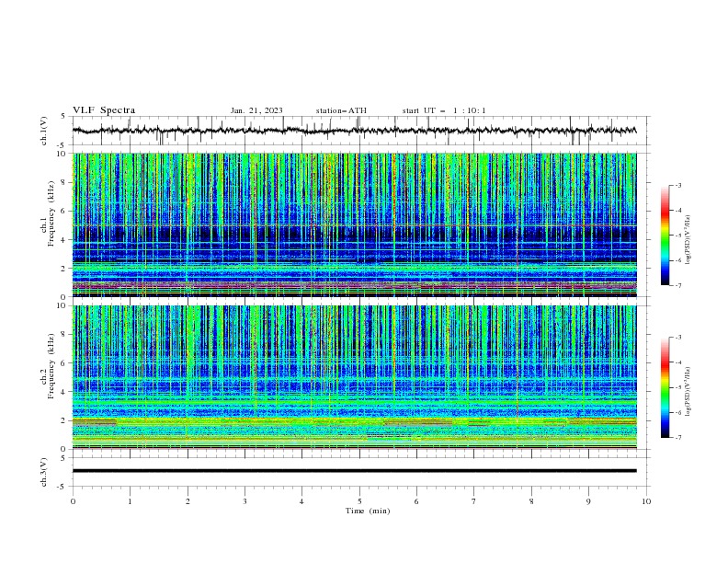
Task: Click time axis tick label 7
Action: [x=474, y=501]
